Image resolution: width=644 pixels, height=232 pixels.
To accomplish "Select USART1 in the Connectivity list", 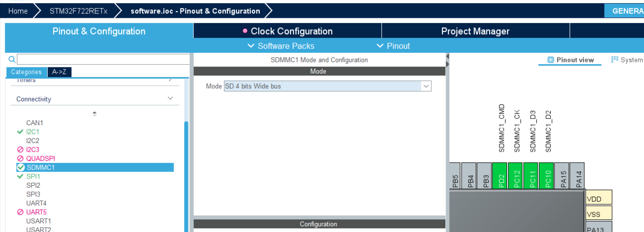I will click(x=39, y=221).
